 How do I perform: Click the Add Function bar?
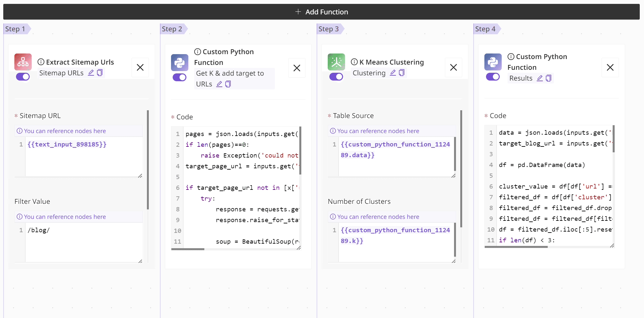point(322,12)
